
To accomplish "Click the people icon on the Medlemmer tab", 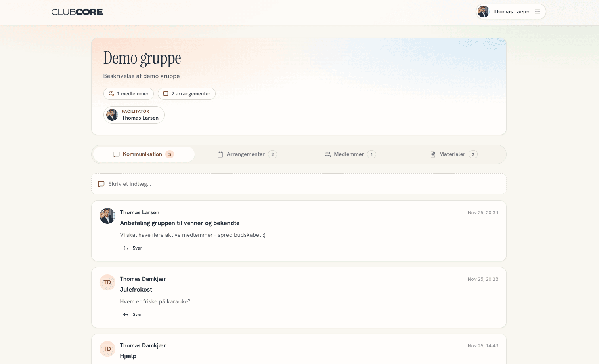I will pyautogui.click(x=328, y=154).
